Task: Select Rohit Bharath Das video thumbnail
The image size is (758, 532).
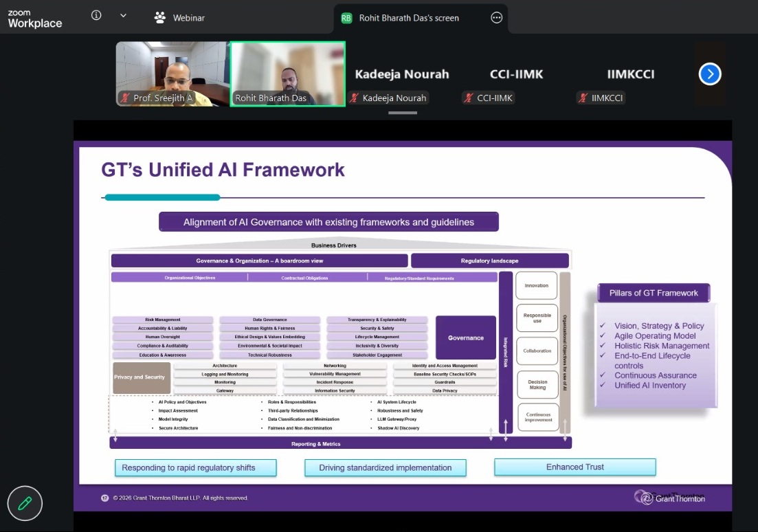Action: (288, 74)
